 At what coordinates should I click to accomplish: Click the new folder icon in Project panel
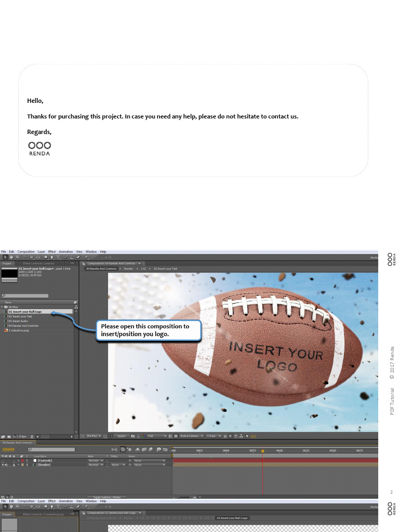9,436
